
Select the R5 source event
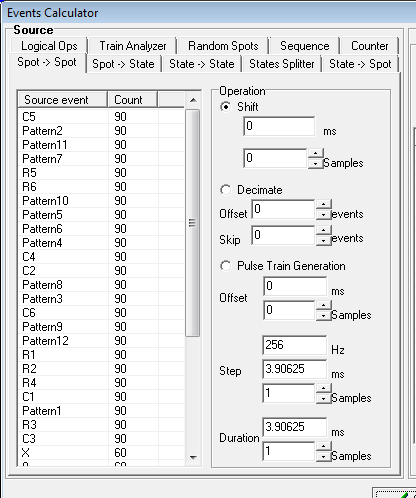click(x=101, y=173)
